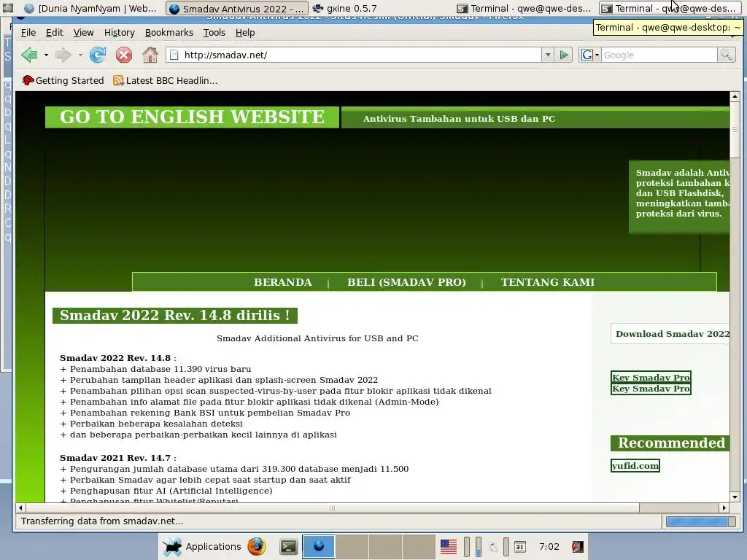Select the Smadav Antivirus 2022 taskbar button
The height and width of the screenshot is (560, 747).
[x=237, y=9]
